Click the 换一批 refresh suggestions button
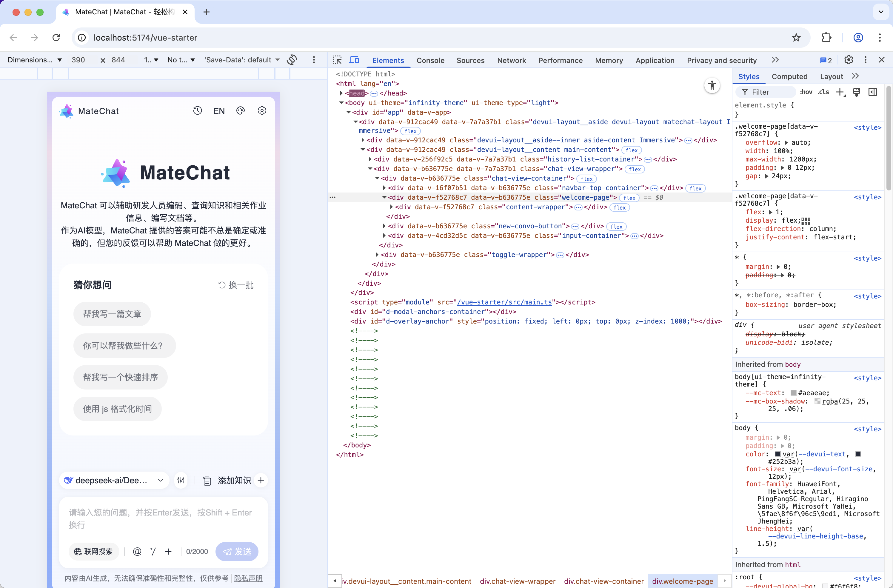The width and height of the screenshot is (893, 588). pos(236,285)
